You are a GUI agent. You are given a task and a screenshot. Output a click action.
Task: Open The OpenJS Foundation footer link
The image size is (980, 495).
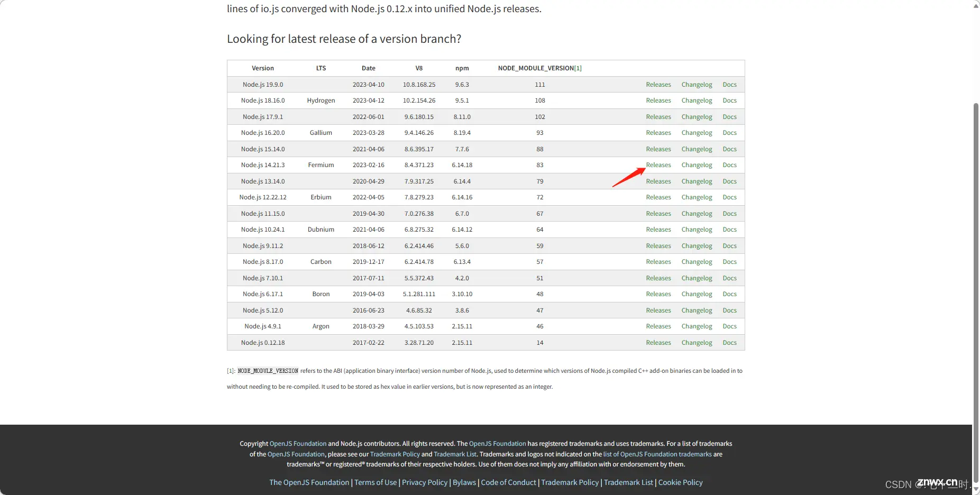[309, 482]
